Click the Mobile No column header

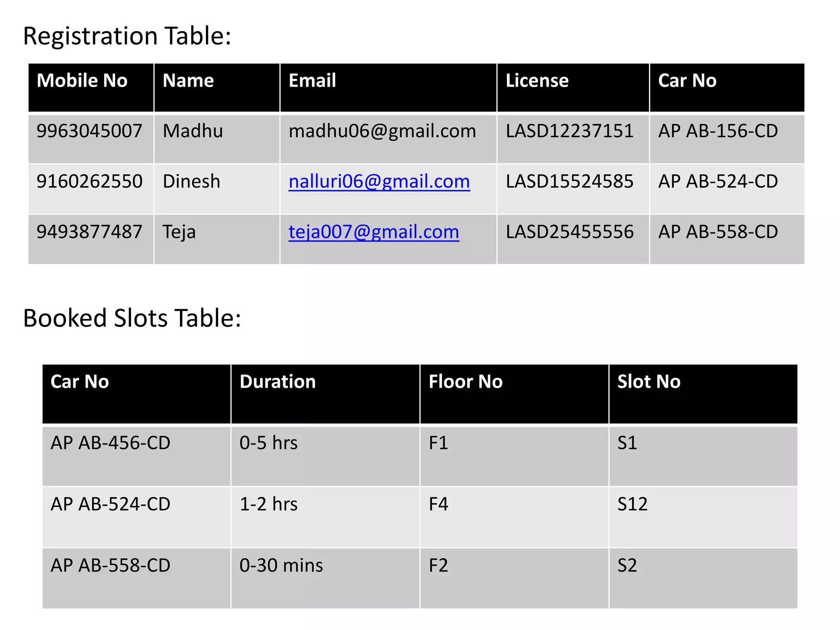click(82, 81)
